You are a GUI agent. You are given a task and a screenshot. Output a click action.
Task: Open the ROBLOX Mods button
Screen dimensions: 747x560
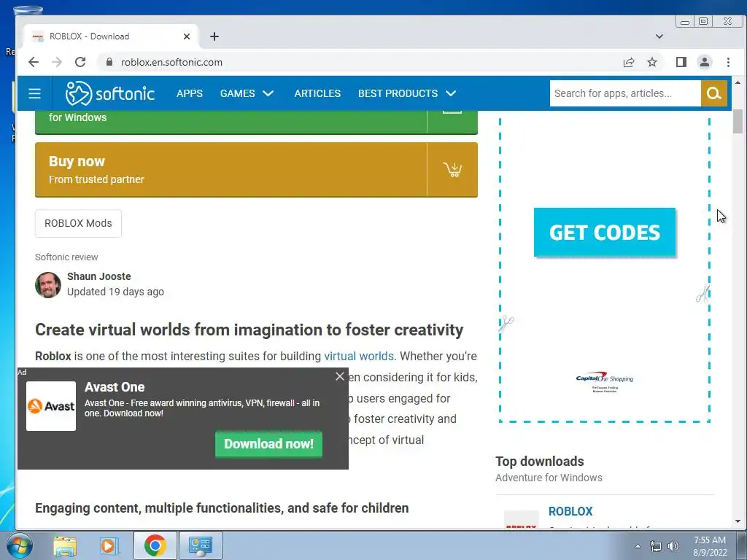78,223
